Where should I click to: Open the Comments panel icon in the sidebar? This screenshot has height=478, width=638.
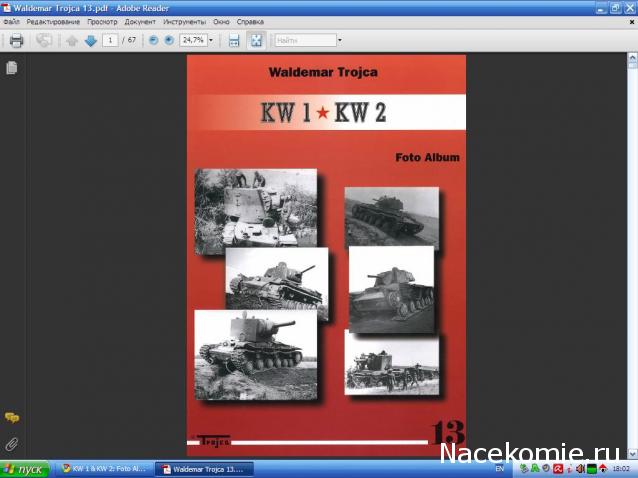pos(12,418)
